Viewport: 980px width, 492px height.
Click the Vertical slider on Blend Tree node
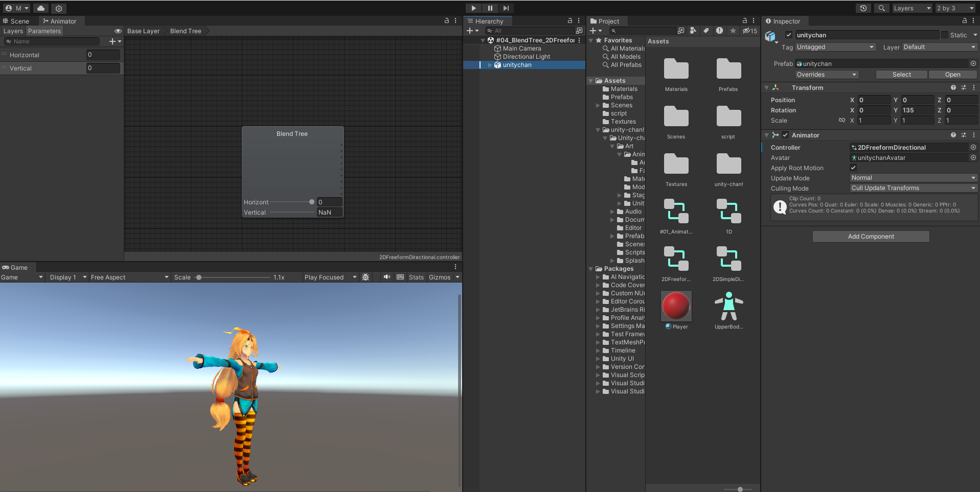[x=292, y=213]
